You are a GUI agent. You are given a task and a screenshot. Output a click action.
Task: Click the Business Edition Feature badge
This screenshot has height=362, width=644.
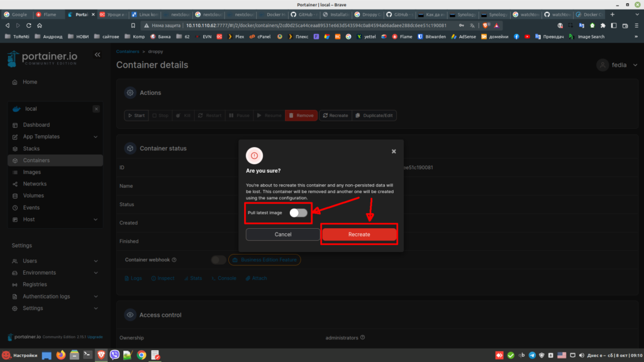265,260
